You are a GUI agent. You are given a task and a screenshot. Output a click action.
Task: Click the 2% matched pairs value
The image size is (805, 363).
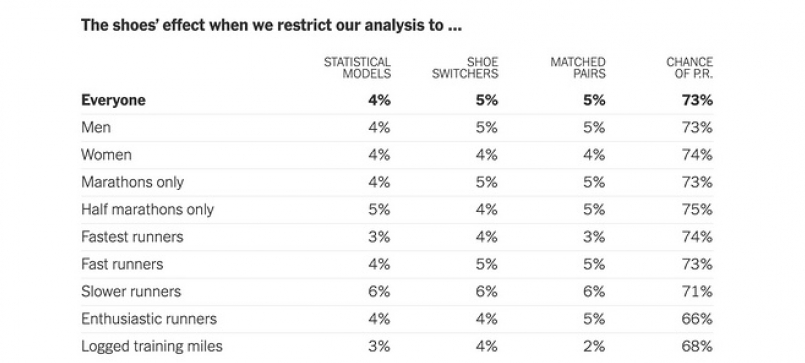pos(594,346)
